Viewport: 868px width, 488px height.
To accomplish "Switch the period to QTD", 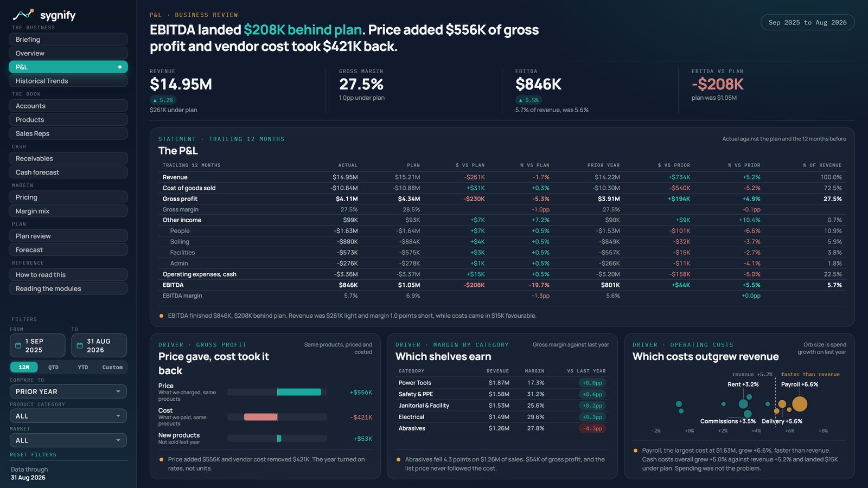I will [53, 367].
